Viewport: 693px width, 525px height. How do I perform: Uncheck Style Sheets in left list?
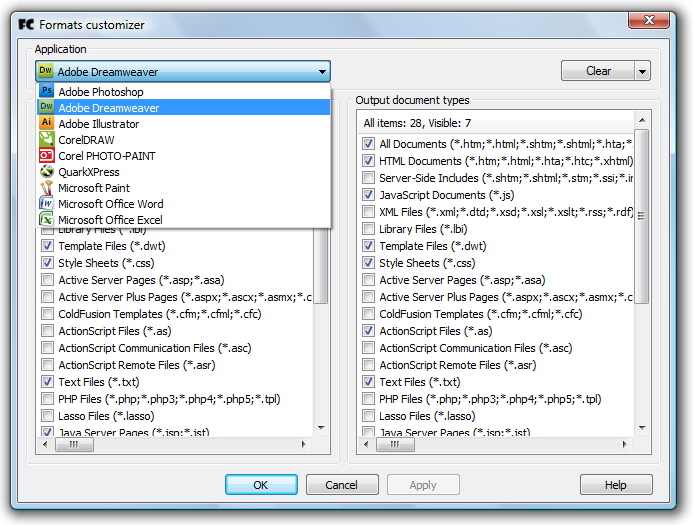(47, 262)
